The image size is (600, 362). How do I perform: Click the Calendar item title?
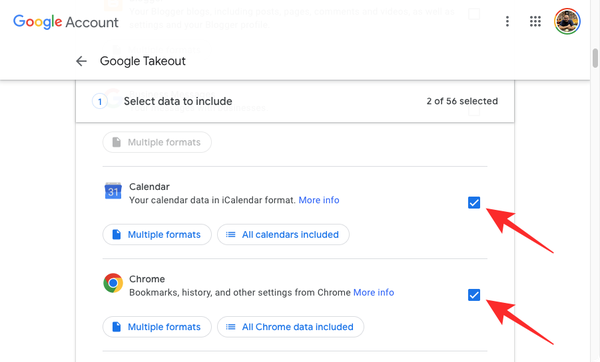point(149,187)
